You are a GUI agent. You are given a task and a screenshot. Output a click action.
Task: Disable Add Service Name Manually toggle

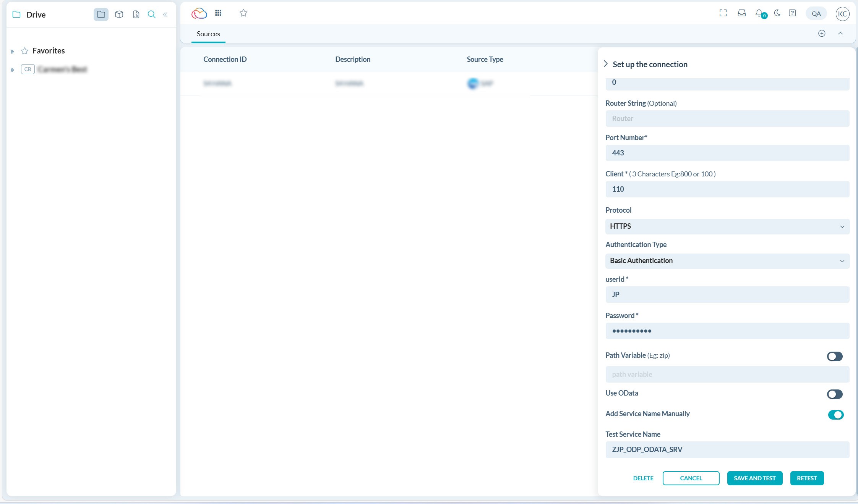pyautogui.click(x=835, y=415)
